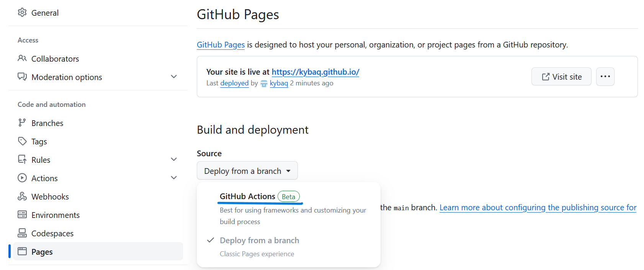644x270 pixels.
Task: Open Webhooks settings page
Action: pos(98,196)
